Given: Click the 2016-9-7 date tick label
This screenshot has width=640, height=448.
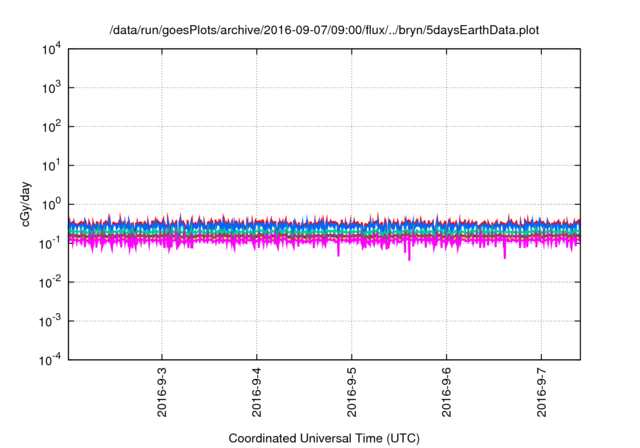Looking at the screenshot, I should pyautogui.click(x=542, y=392).
